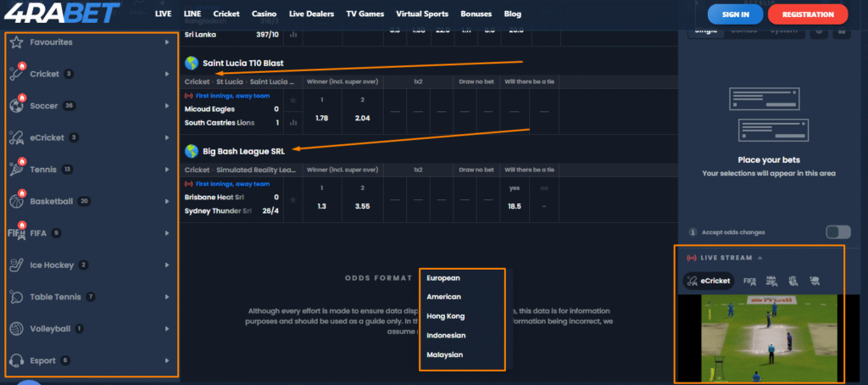868x385 pixels.
Task: Click the globe icon beside Saint Lucia T10 Blast
Action: pos(192,63)
